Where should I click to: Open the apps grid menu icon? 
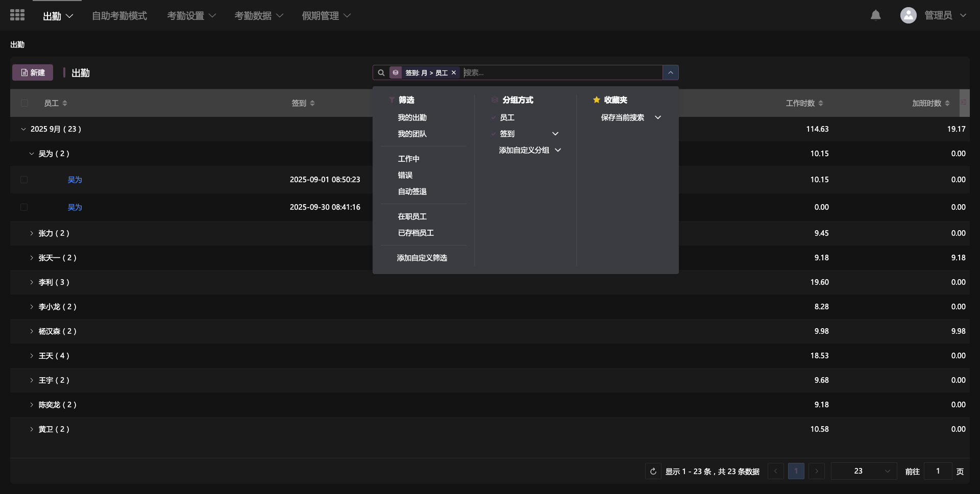coord(17,15)
